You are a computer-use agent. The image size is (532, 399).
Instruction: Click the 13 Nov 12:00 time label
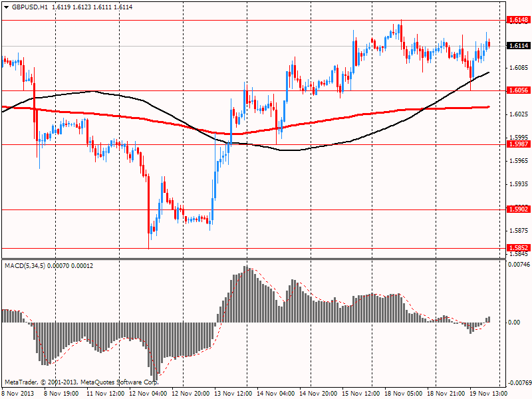(x=233, y=394)
